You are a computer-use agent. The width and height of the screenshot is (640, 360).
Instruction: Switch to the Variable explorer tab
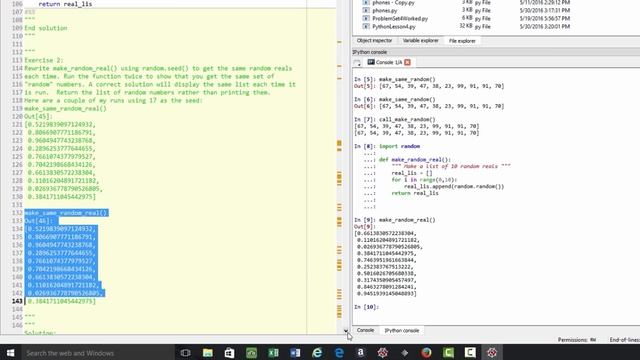coord(420,41)
